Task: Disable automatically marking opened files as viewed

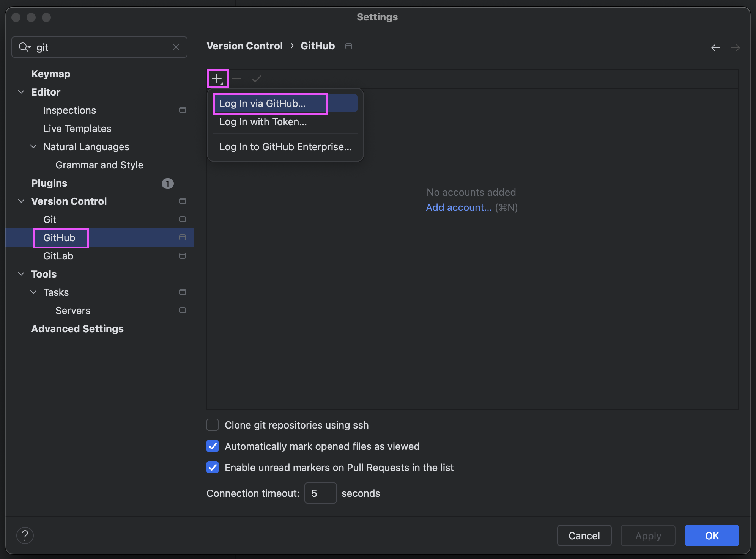Action: point(213,446)
